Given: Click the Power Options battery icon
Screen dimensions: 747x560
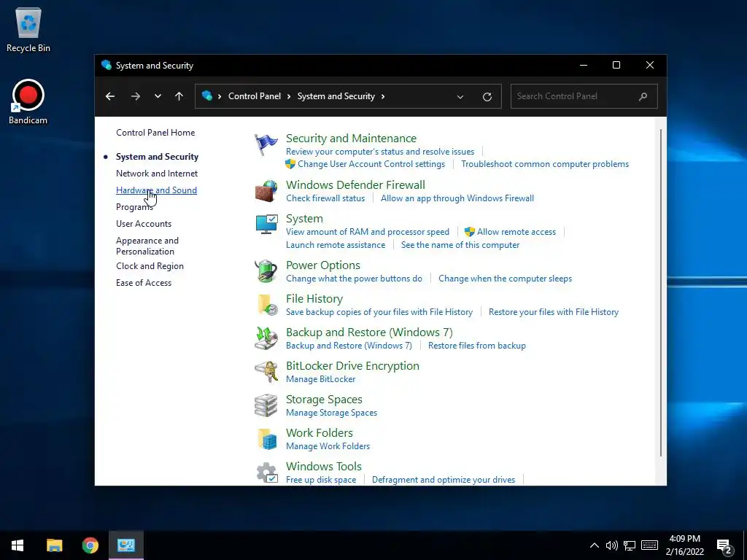Looking at the screenshot, I should click(266, 271).
